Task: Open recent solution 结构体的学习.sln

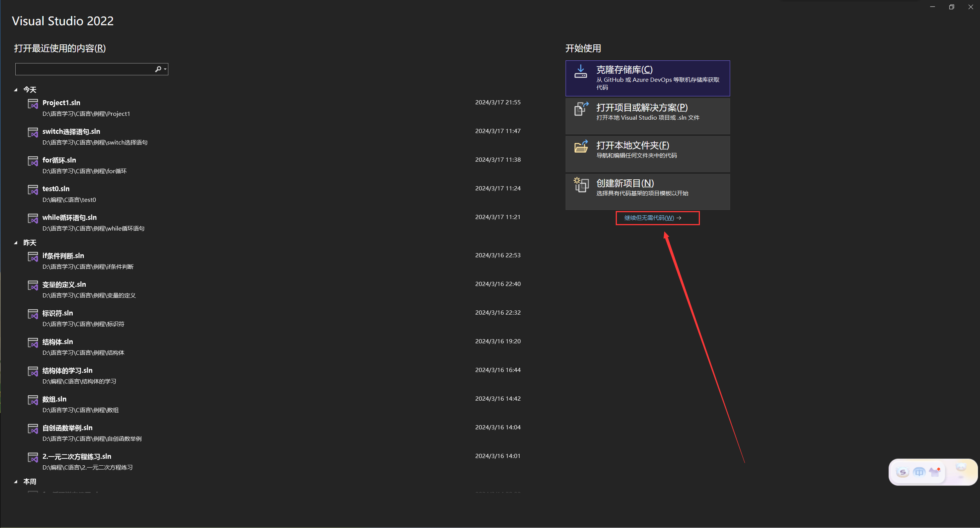Action: [x=274, y=375]
